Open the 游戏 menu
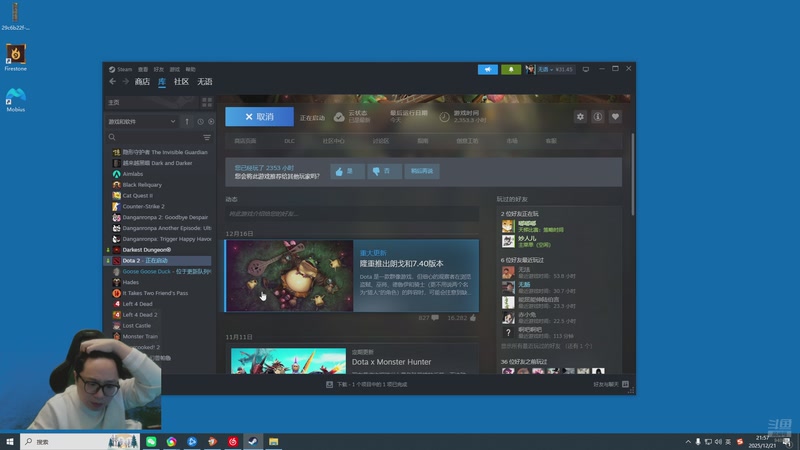Screen dimensions: 800x450 [174, 69]
